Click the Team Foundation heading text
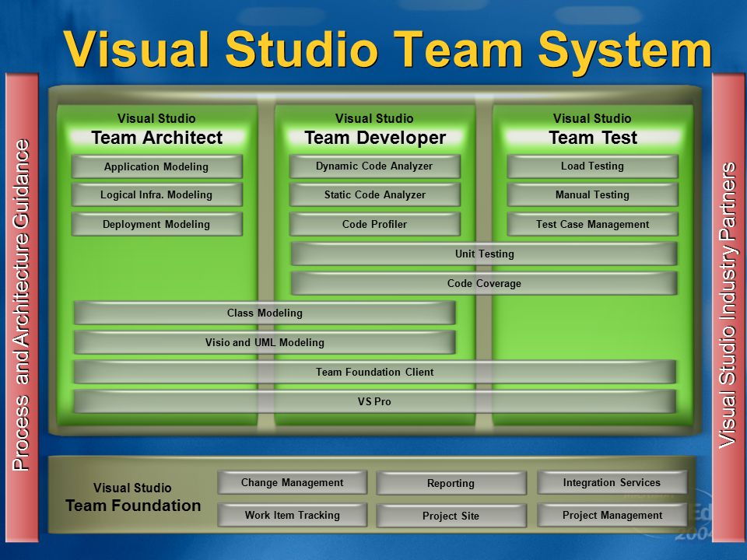Screen dimensions: 747x560 (x=133, y=506)
